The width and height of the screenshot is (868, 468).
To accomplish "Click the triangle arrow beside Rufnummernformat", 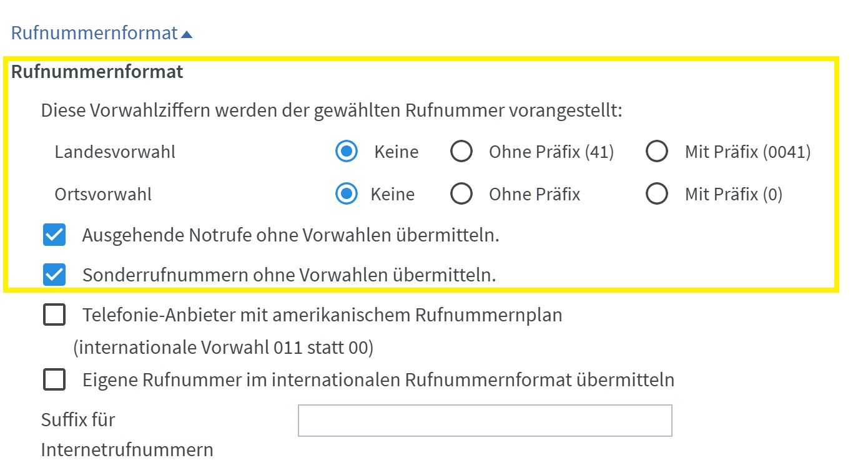I will 187,34.
